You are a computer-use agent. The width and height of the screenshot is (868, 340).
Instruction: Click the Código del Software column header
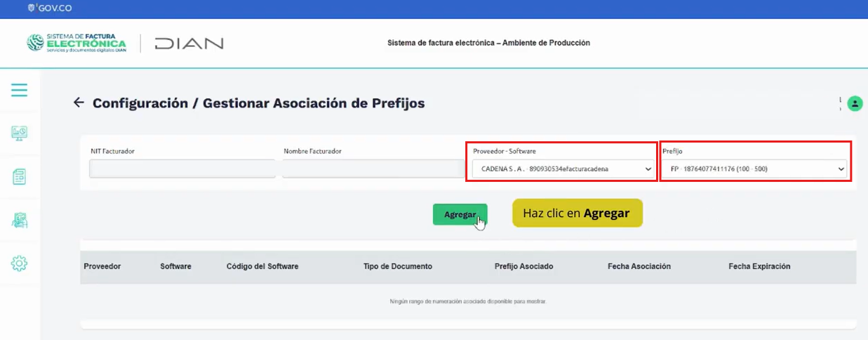[262, 266]
